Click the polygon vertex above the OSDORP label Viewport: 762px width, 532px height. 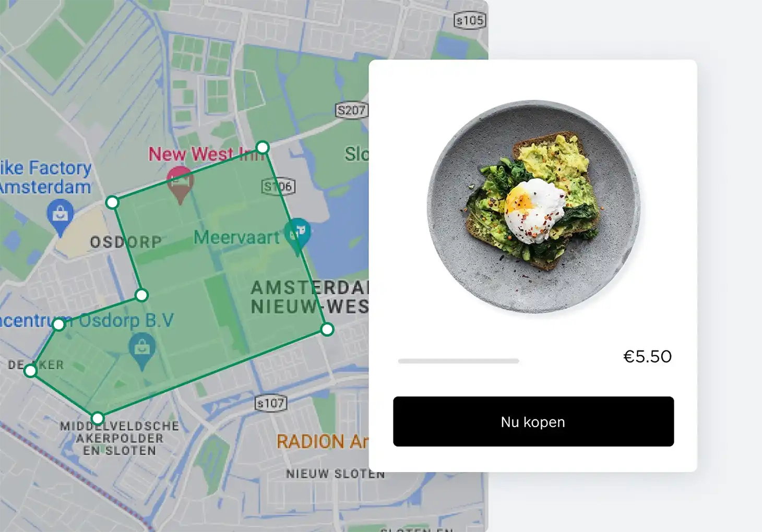pos(112,202)
